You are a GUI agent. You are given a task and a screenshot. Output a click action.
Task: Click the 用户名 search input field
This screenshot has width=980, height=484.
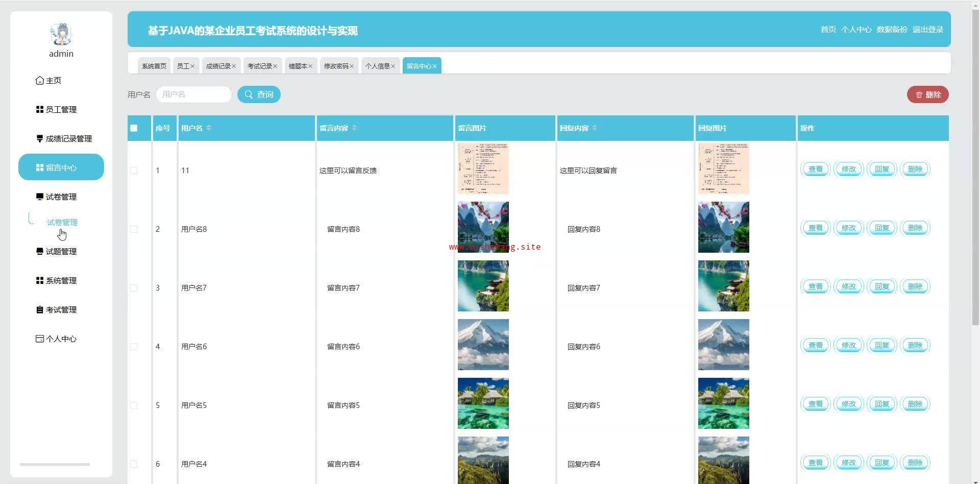click(194, 94)
